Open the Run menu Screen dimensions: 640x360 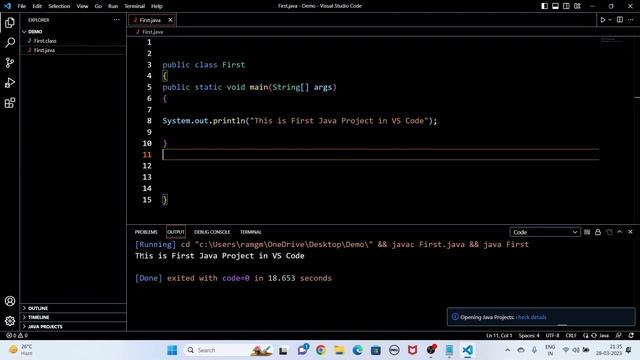113,6
